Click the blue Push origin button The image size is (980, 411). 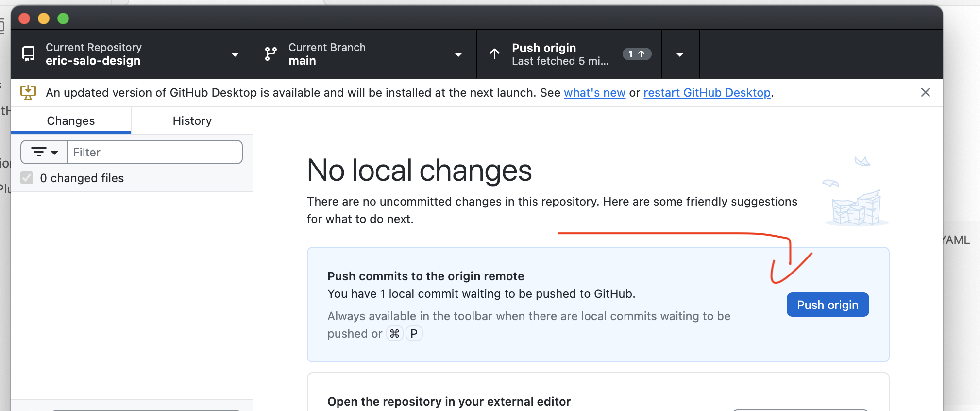(x=828, y=305)
